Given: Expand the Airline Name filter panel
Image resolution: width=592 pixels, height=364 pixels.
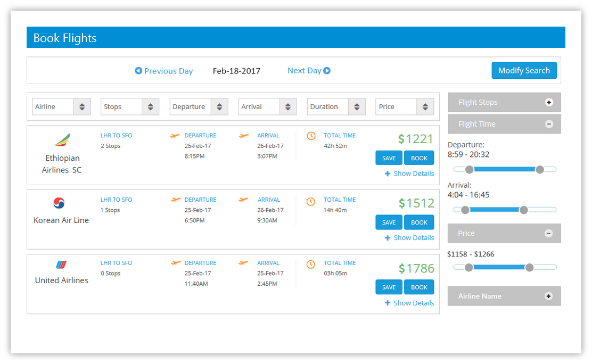Looking at the screenshot, I should tap(549, 296).
